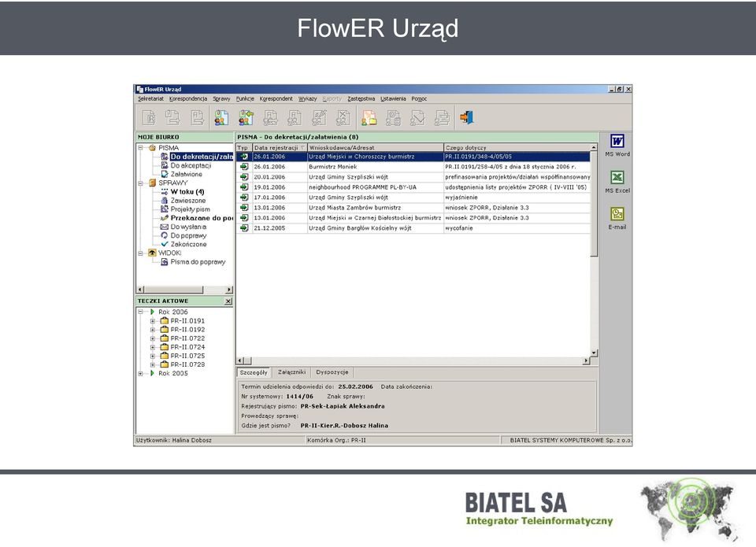
Task: Collapse the Rok 2006 node
Action: pos(141,312)
